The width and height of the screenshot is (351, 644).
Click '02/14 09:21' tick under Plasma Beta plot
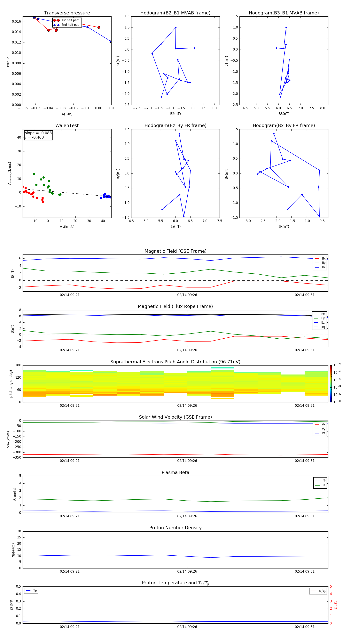pos(70,516)
